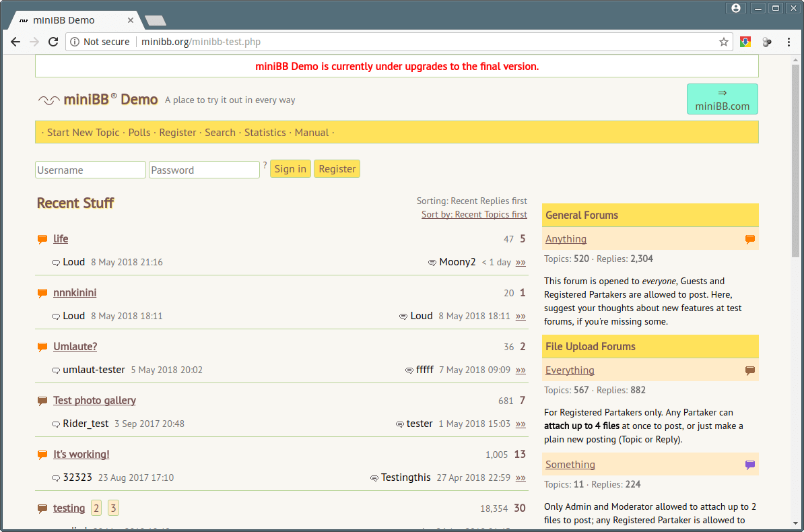Focus the Username input field
Image resolution: width=804 pixels, height=532 pixels.
click(x=90, y=170)
